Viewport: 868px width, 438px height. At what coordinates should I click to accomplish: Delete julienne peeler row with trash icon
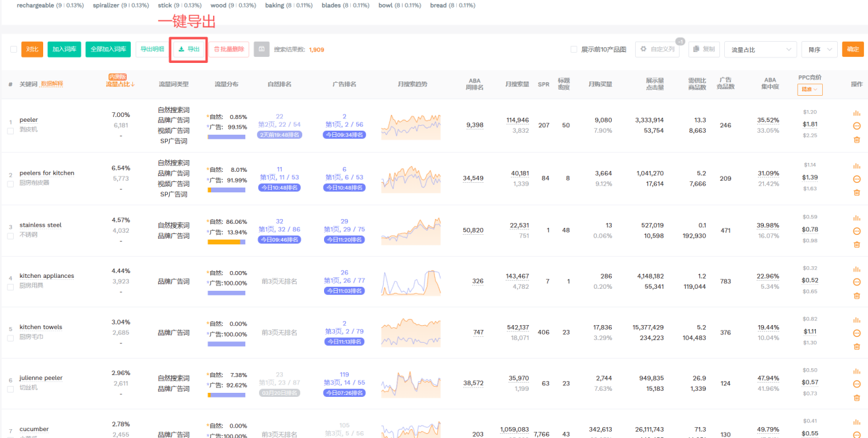(x=856, y=398)
